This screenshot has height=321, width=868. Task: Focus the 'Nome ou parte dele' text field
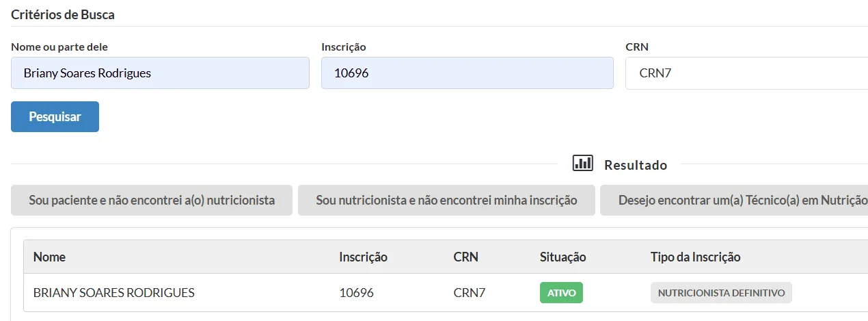(x=160, y=73)
